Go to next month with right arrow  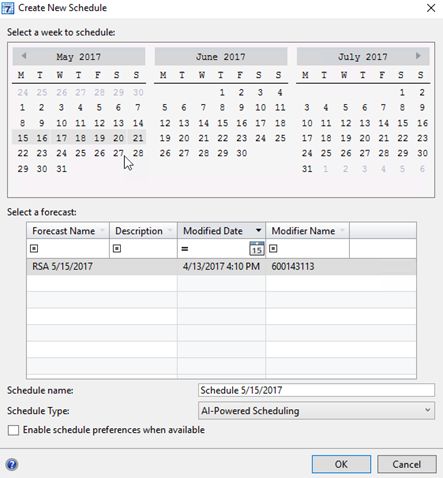418,56
